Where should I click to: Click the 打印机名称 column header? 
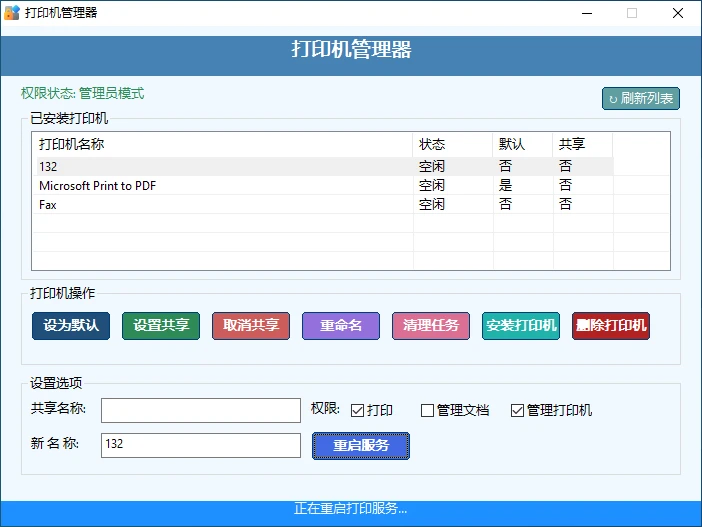[x=220, y=144]
